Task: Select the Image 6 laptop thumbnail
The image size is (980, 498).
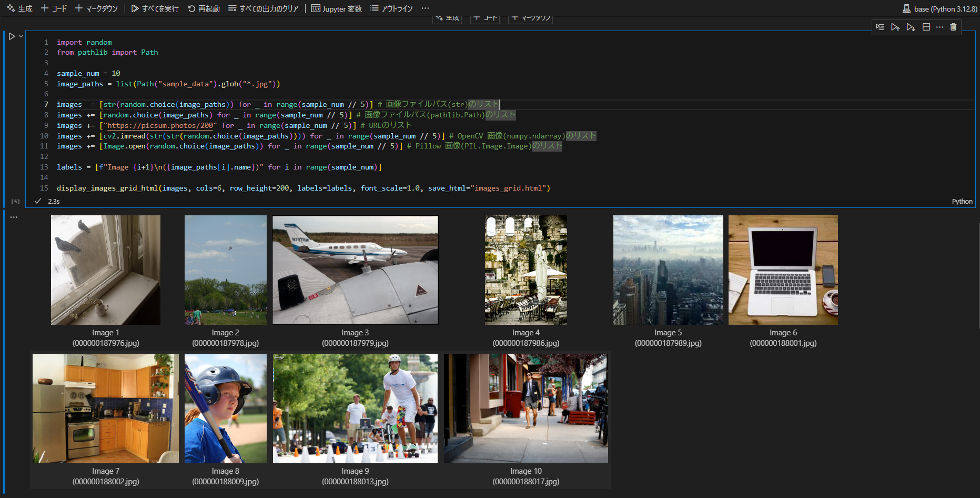Action: click(x=783, y=270)
